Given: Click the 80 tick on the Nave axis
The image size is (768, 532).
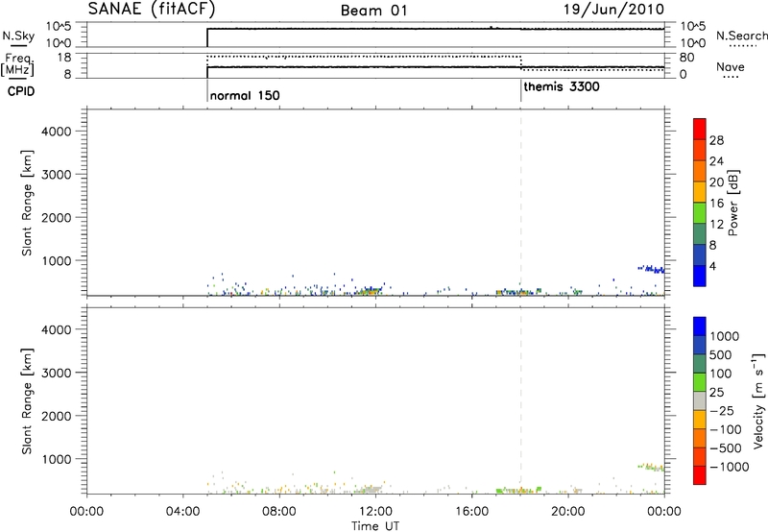Looking at the screenshot, I should 687,58.
